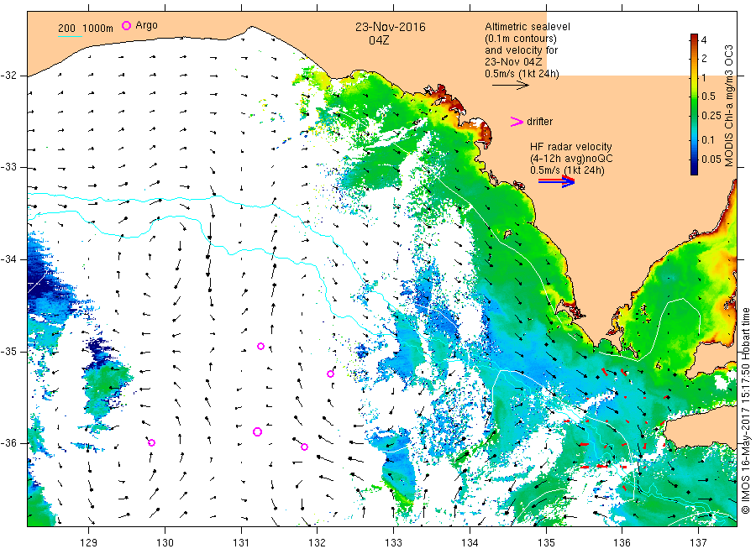
Task: Click the "04Z" time label under the date
Action: tap(379, 40)
